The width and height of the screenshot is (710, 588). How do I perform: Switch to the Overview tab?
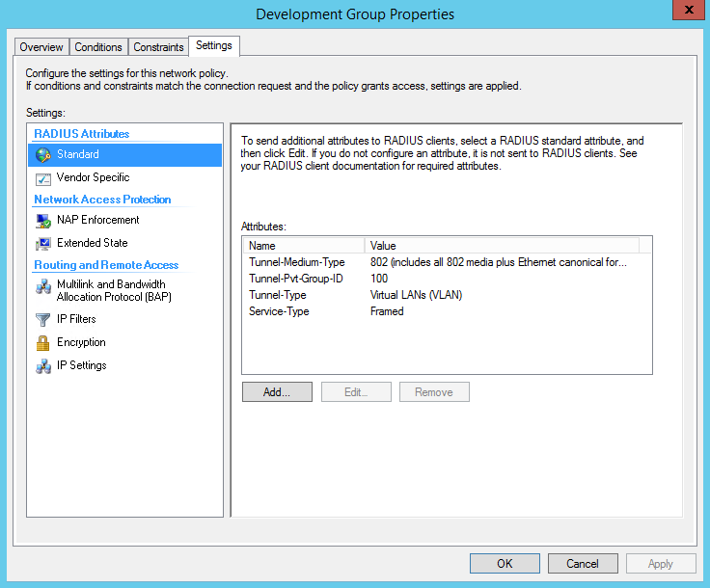[41, 47]
